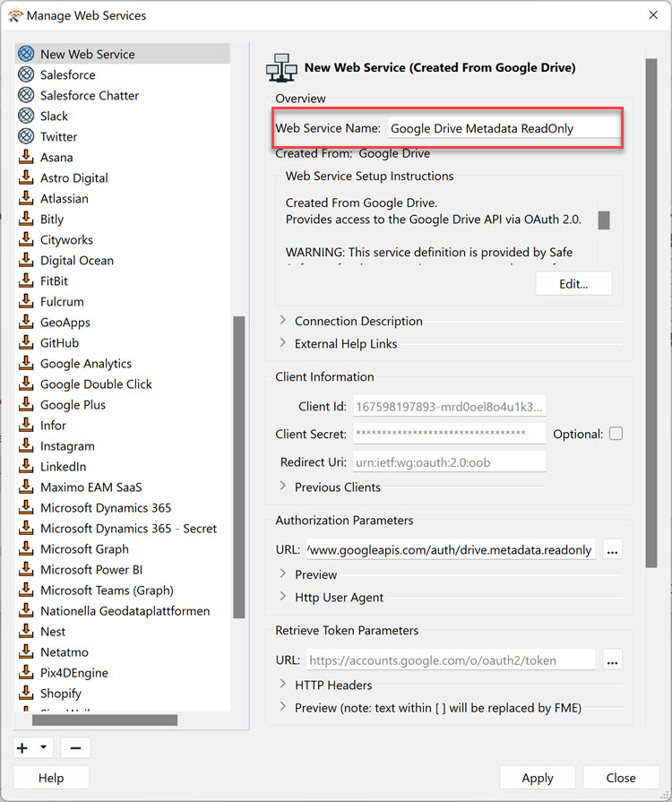Open the add web service dropdown arrow
The width and height of the screenshot is (672, 802).
tap(44, 747)
